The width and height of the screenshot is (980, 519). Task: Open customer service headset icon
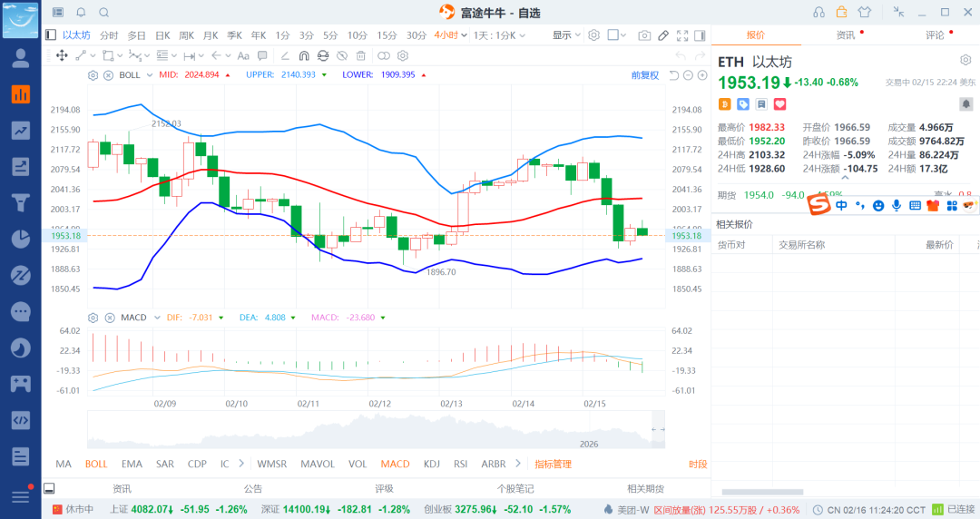[819, 13]
